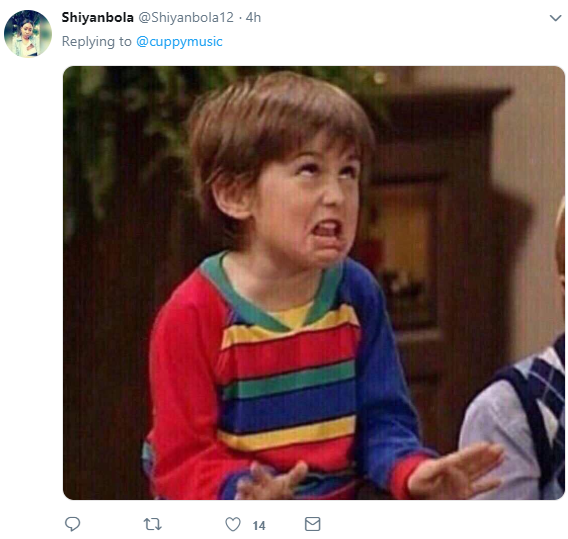568x539 pixels.
Task: Click the boy's grimacing face in the image
Action: pos(310,203)
